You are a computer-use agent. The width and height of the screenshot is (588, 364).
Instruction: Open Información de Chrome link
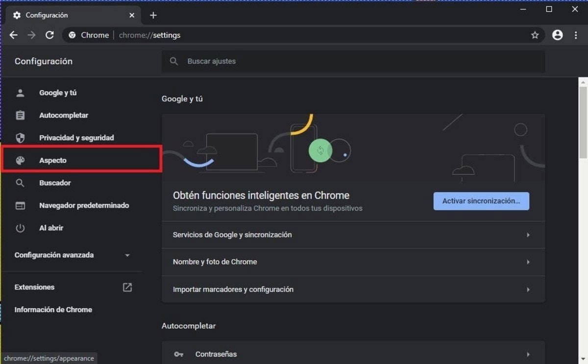pos(53,310)
